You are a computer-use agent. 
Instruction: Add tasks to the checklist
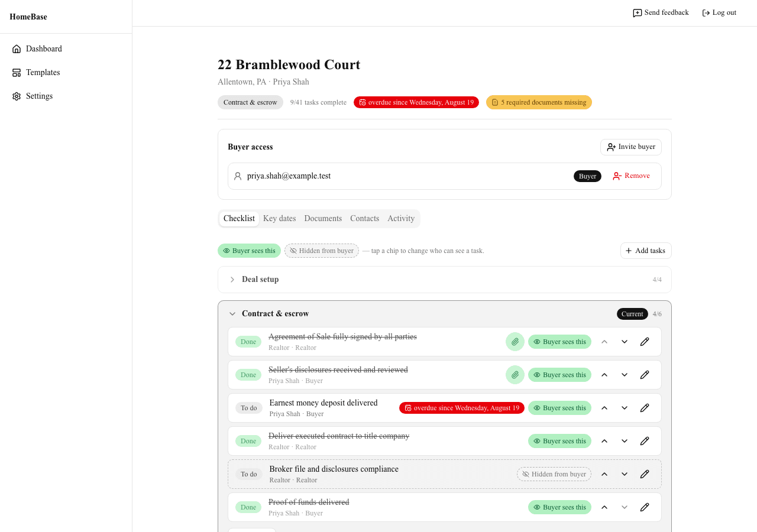pos(646,251)
